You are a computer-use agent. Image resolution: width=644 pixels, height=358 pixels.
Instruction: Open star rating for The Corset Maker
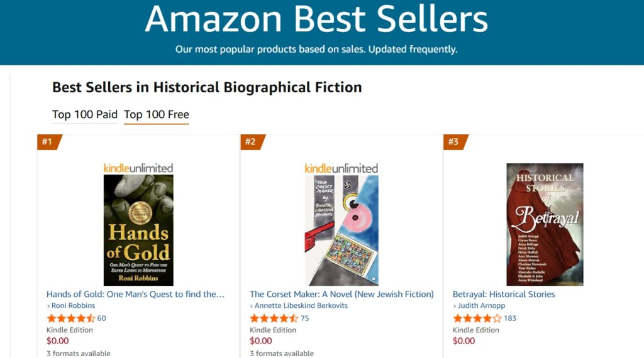(x=274, y=318)
